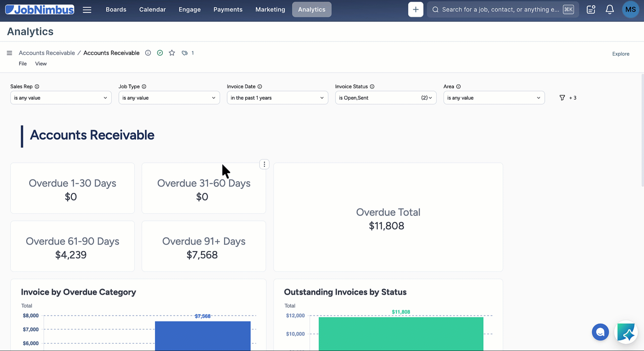Click the Area info icon
Screen dimensions: 644x351
point(458,86)
